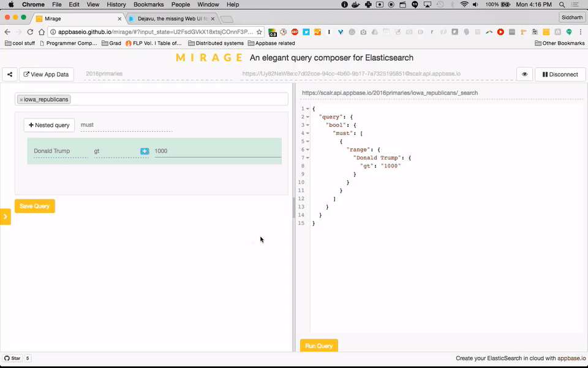Viewport: 588px width, 368px height.
Task: Click the red play-button extension icon
Action: (500, 32)
